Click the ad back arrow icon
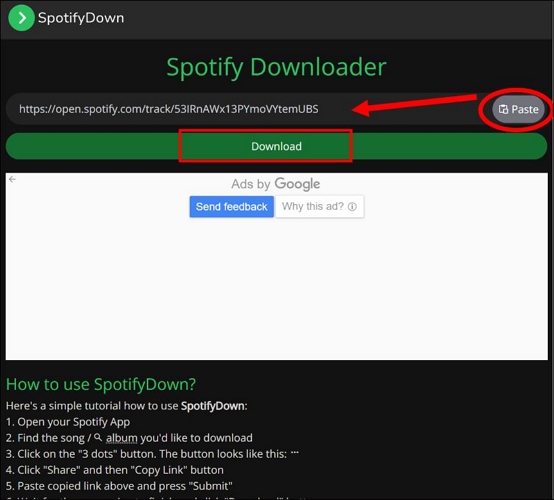Screen dimensions: 554x500 point(12,180)
